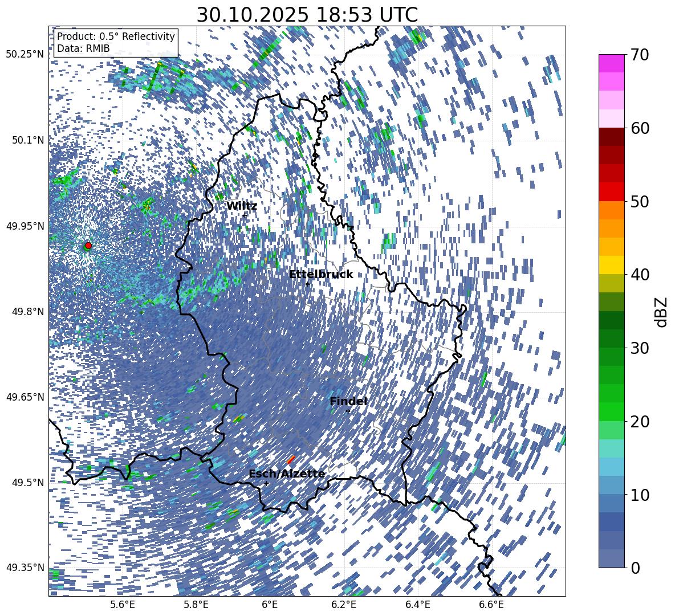Click the red high-reflectivity echo near Esch/Alzette
Image resolution: width=675 pixels, height=616 pixels.
pos(291,459)
